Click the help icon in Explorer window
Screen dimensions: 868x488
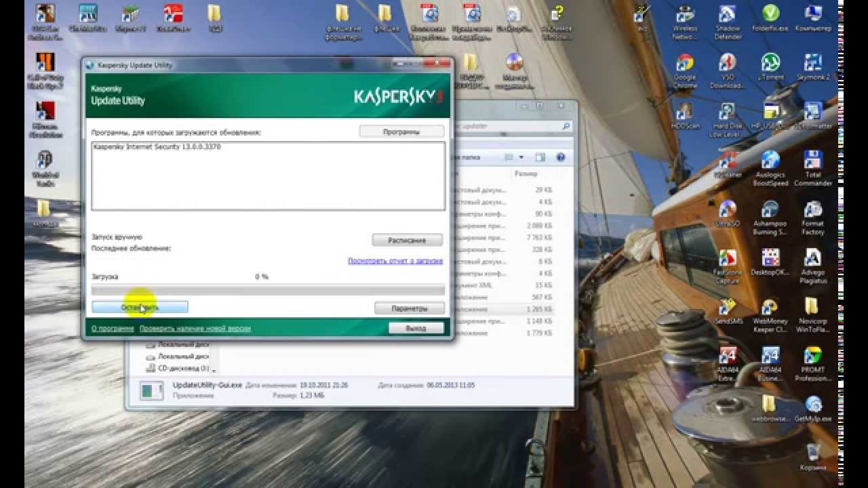click(x=561, y=157)
